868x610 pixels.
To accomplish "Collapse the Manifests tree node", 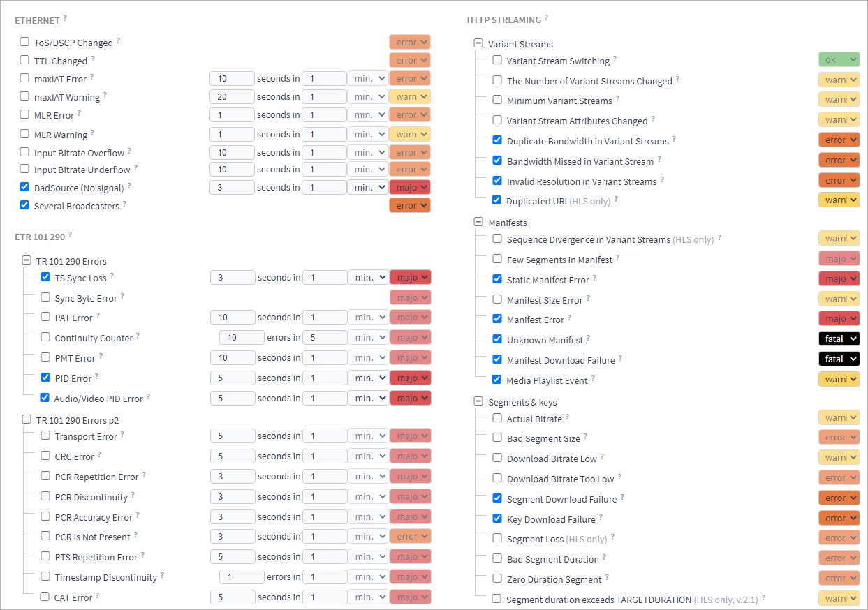I will click(x=478, y=222).
